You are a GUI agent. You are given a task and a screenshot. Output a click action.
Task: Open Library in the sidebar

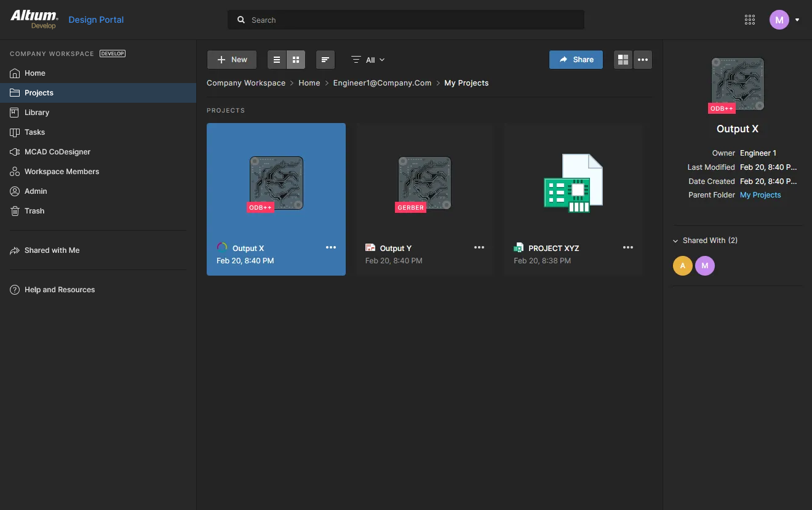(37, 113)
